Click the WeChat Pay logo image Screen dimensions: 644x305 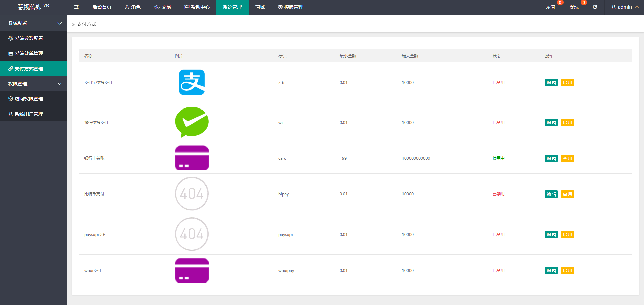point(192,122)
